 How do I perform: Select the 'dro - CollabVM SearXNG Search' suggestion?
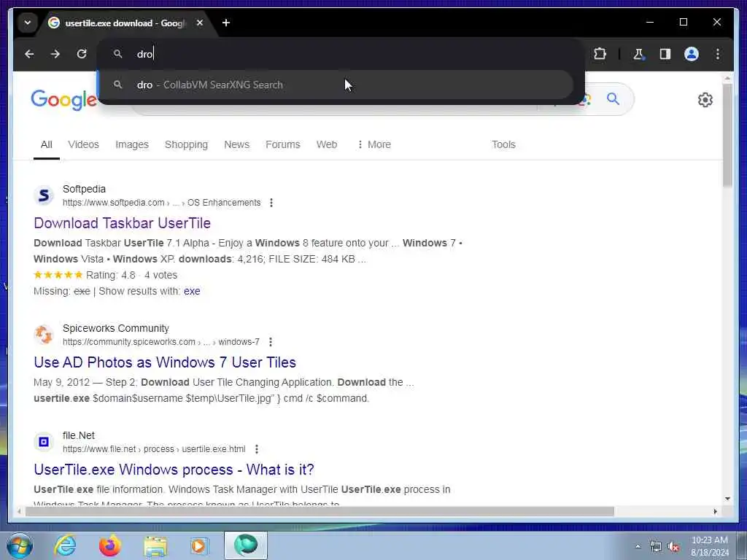click(x=336, y=85)
